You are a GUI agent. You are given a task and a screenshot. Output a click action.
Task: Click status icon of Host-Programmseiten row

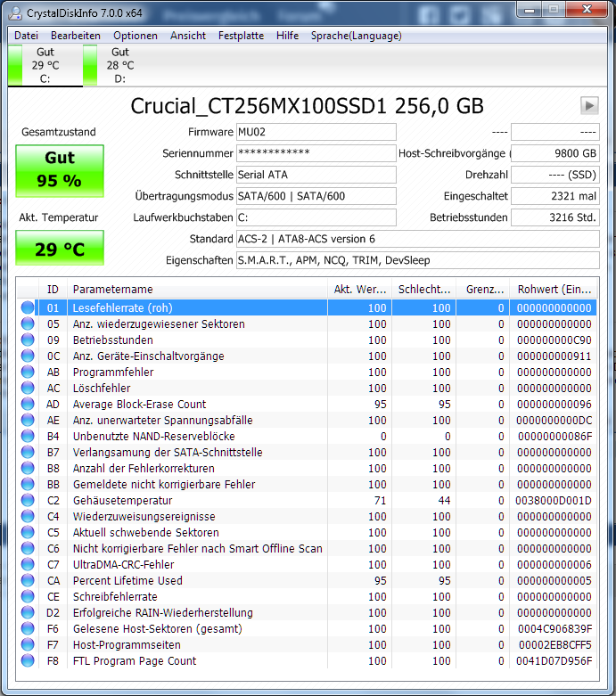pyautogui.click(x=28, y=644)
